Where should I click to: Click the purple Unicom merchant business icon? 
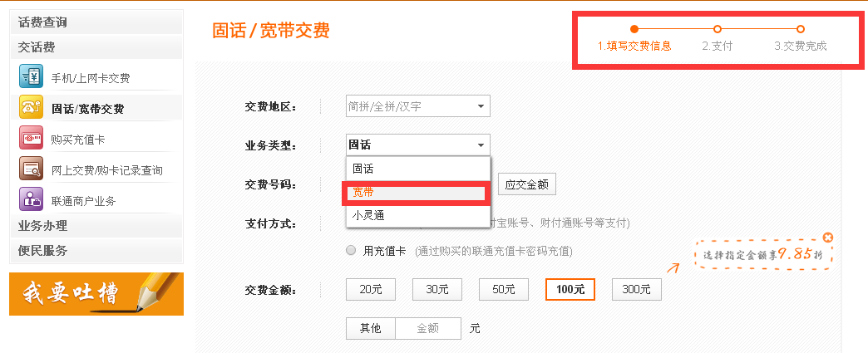click(31, 199)
